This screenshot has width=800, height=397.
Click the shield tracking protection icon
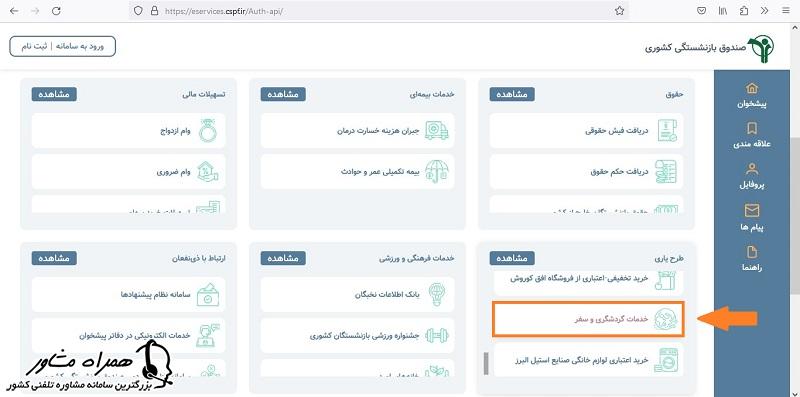(x=138, y=11)
